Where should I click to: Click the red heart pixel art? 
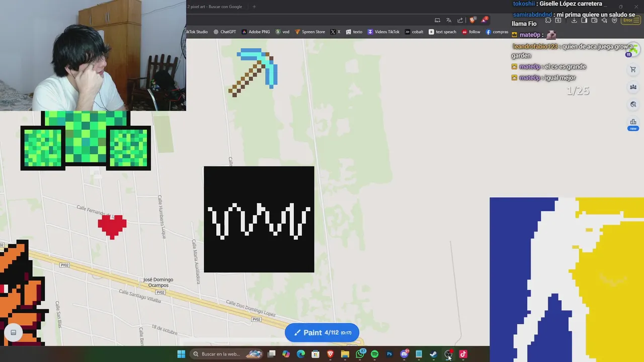(112, 227)
